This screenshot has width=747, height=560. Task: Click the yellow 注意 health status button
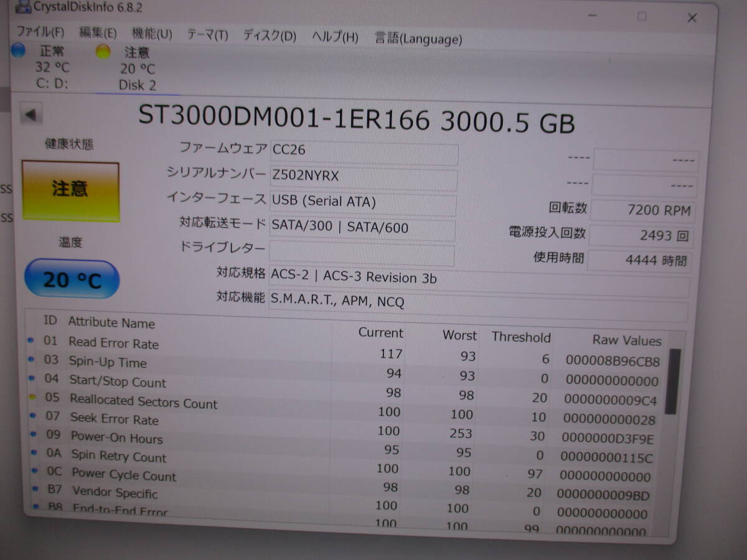[70, 190]
